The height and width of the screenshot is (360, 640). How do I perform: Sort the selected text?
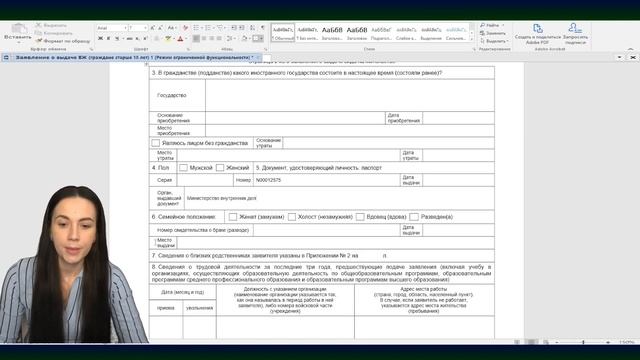point(252,28)
